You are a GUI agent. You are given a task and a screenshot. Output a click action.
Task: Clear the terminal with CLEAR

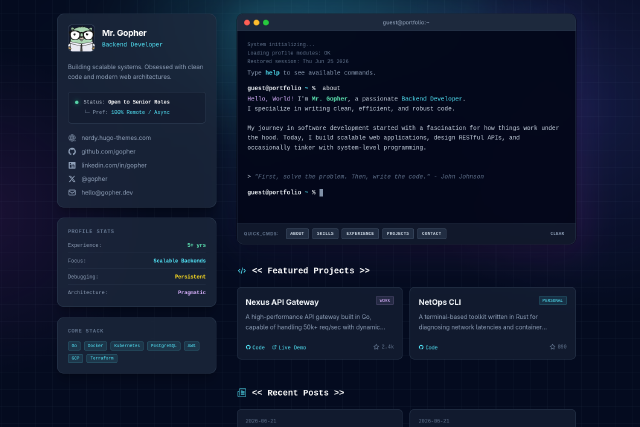point(557,234)
